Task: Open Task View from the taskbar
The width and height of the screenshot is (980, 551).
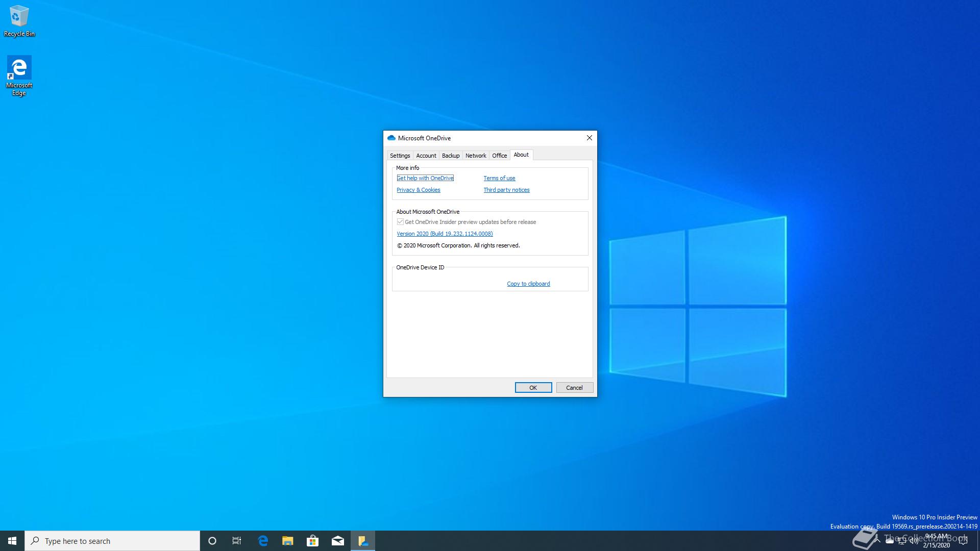Action: coord(237,541)
